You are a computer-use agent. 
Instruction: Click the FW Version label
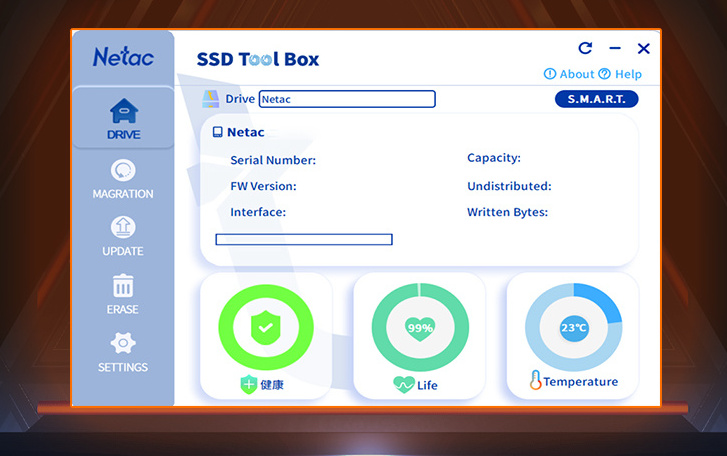263,186
